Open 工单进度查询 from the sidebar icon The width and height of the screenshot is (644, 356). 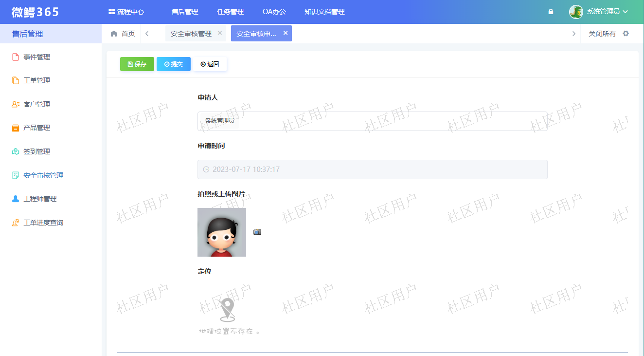(x=15, y=222)
